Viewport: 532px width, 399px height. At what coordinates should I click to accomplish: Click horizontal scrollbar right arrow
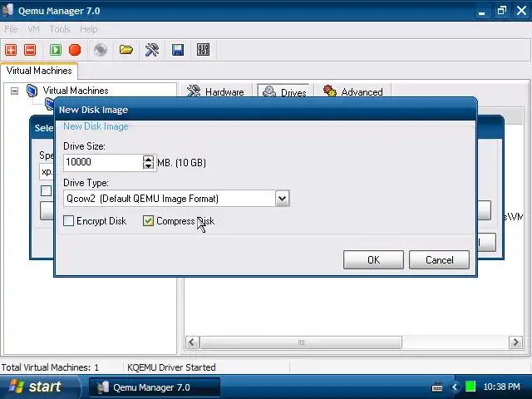coord(515,342)
